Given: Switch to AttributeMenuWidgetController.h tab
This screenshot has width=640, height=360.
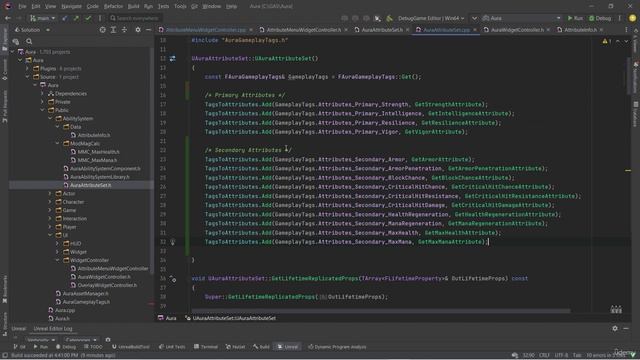Looking at the screenshot, I should (304, 30).
